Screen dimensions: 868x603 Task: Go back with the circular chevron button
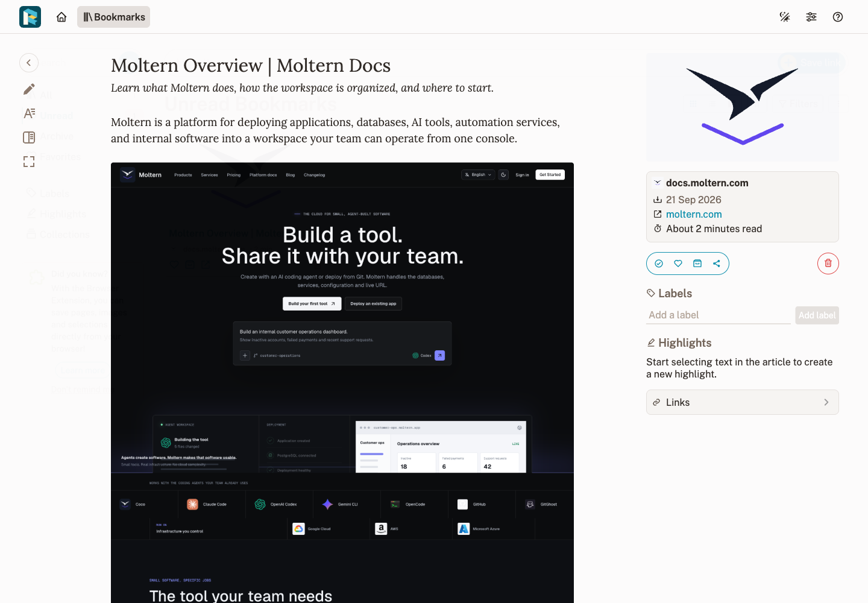point(29,63)
